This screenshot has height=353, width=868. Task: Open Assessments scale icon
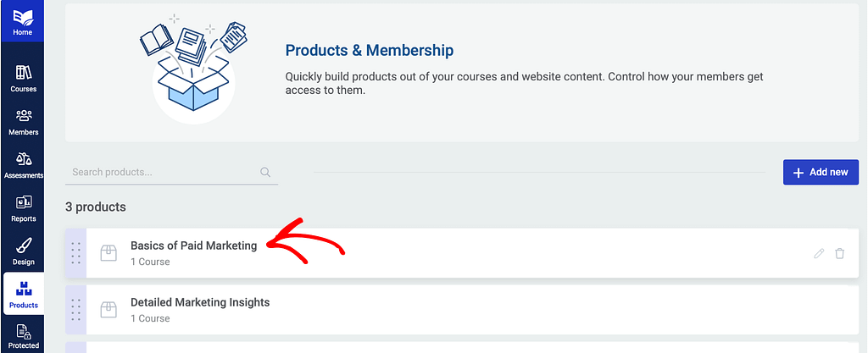24,159
